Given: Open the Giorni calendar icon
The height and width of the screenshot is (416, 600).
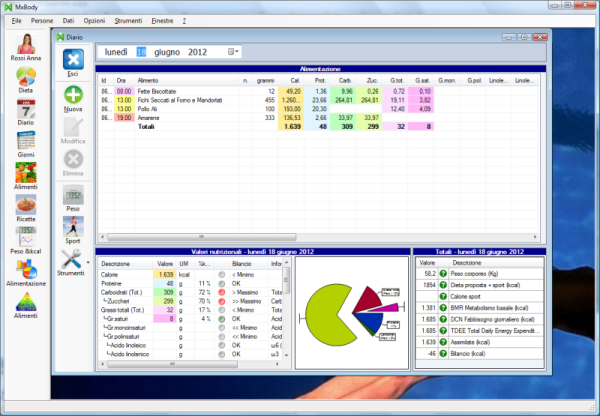Looking at the screenshot, I should (26, 140).
